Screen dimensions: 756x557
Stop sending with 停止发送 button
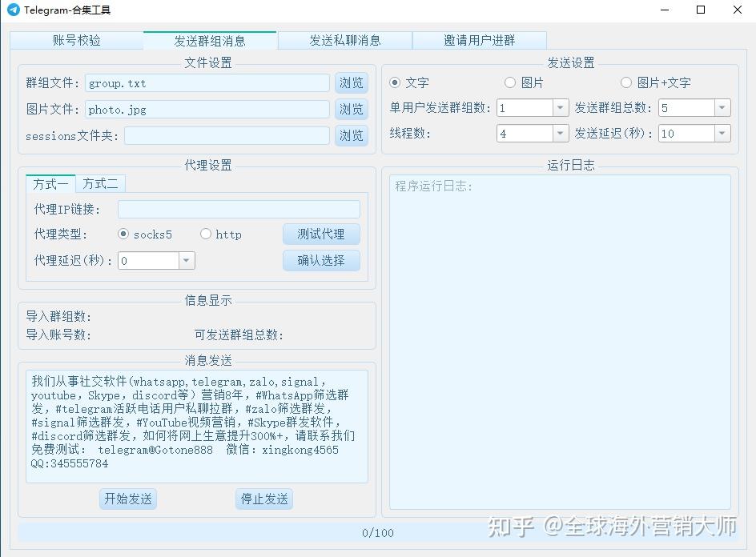click(264, 499)
